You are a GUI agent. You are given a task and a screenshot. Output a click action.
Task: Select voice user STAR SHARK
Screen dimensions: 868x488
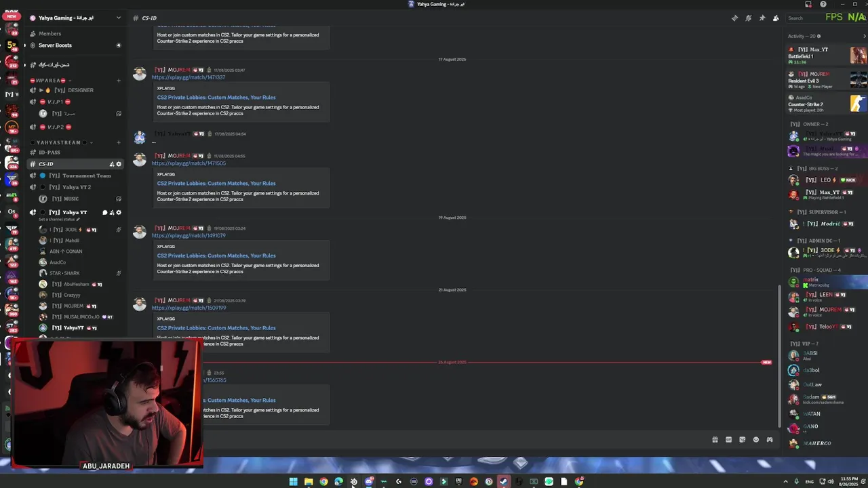80,273
